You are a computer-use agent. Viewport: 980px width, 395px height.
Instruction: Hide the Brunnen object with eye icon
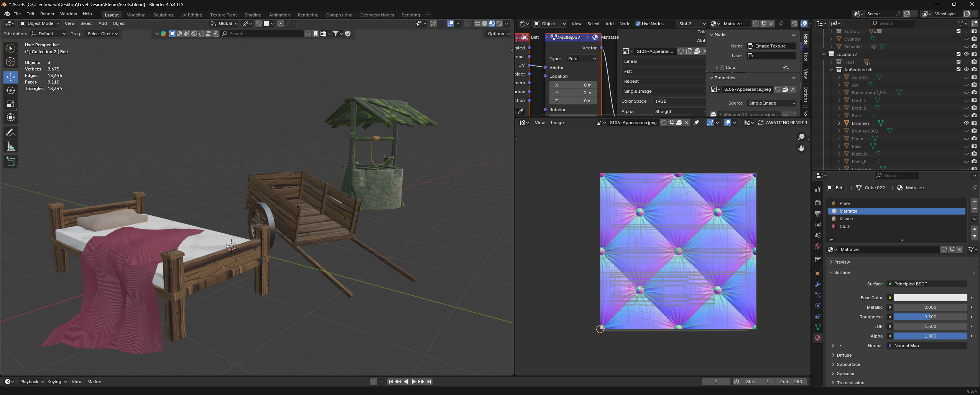[x=966, y=123]
